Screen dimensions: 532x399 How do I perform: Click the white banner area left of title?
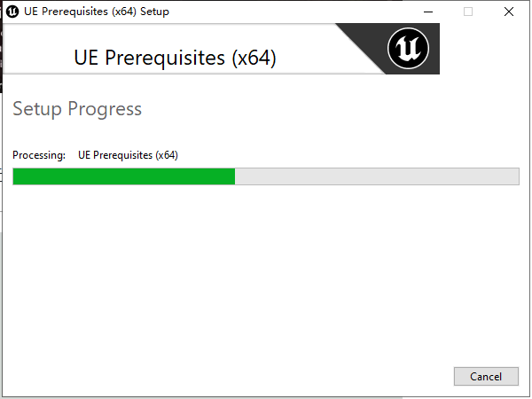pos(37,49)
